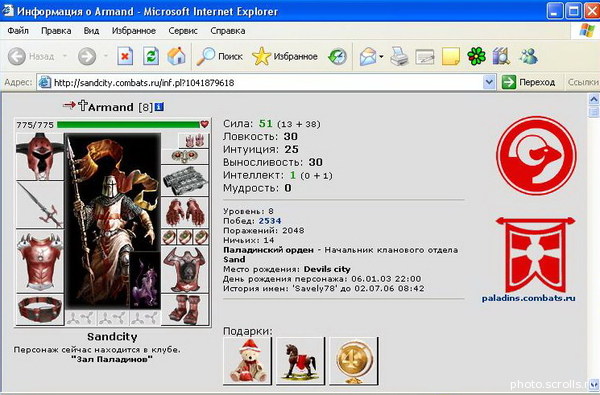The height and width of the screenshot is (395, 600).
Task: Open the Back button history dropdown
Action: [x=65, y=56]
